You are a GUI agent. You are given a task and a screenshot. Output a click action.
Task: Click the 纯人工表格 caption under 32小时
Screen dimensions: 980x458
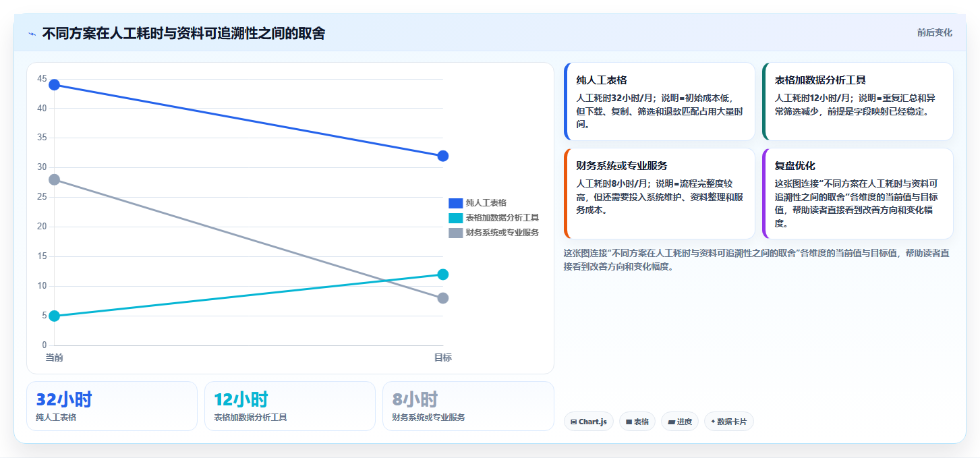click(56, 418)
